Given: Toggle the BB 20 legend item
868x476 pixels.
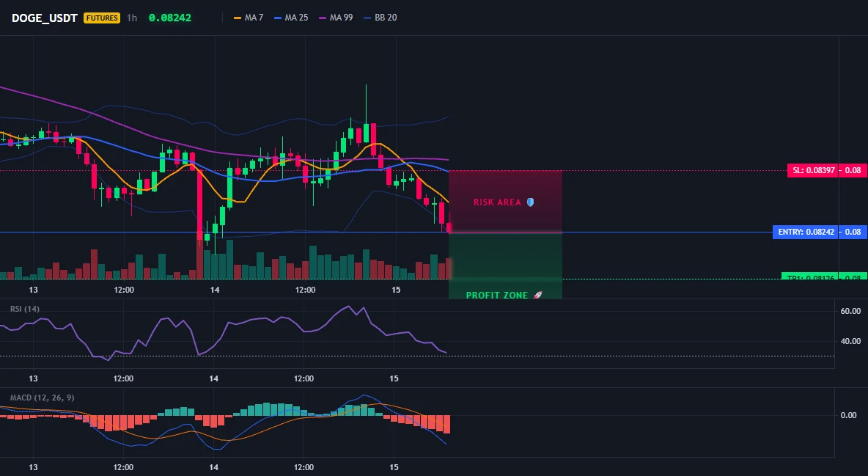Looking at the screenshot, I should click(x=380, y=18).
